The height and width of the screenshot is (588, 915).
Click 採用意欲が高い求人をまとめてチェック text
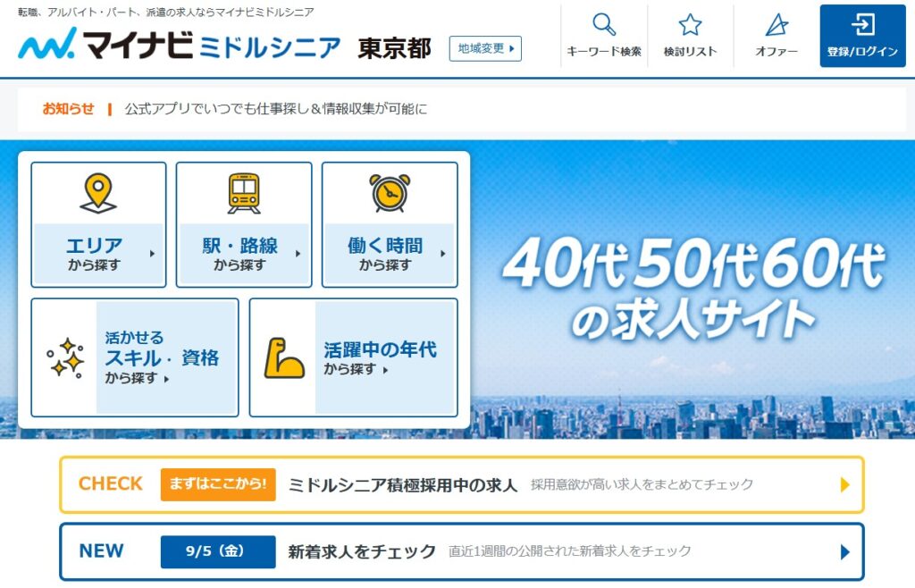tap(642, 484)
